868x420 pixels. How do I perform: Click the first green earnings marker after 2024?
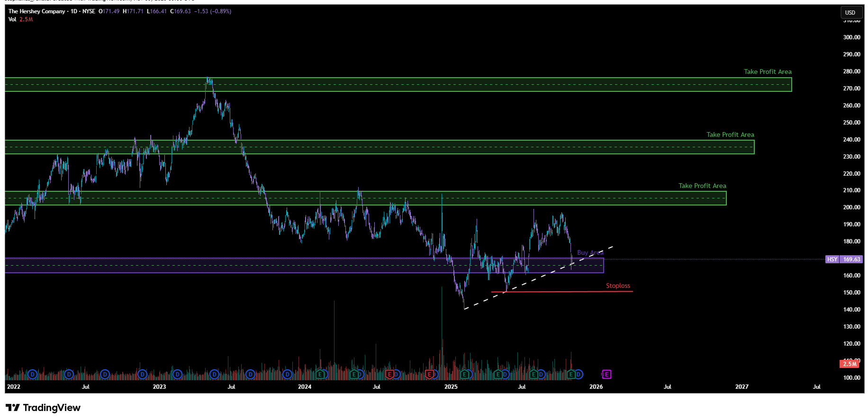[321, 375]
